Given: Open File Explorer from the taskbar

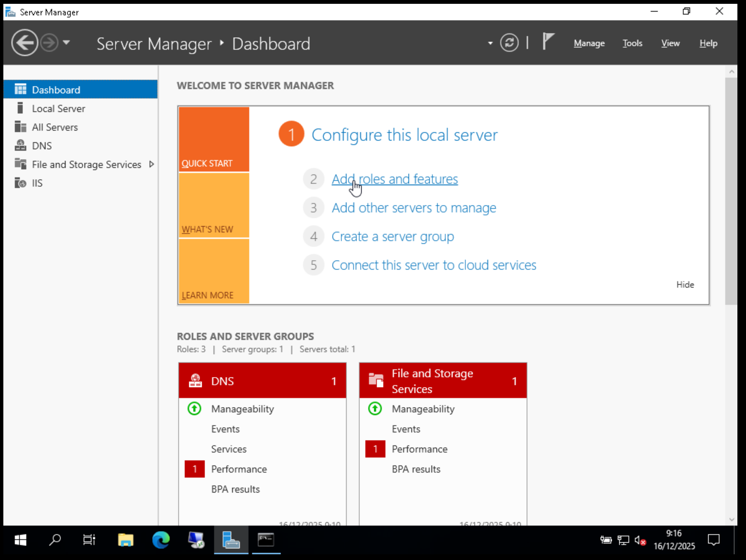Looking at the screenshot, I should [126, 540].
